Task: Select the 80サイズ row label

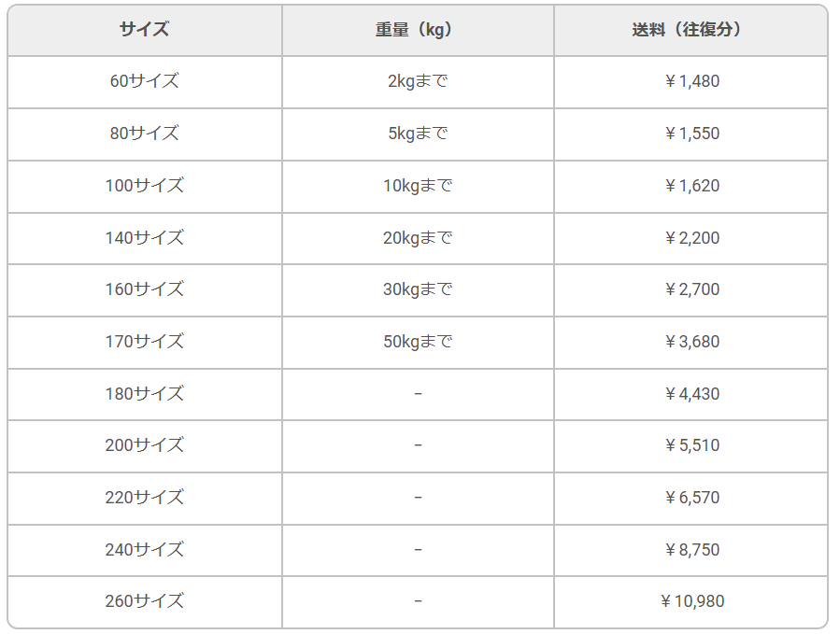Action: tap(144, 134)
